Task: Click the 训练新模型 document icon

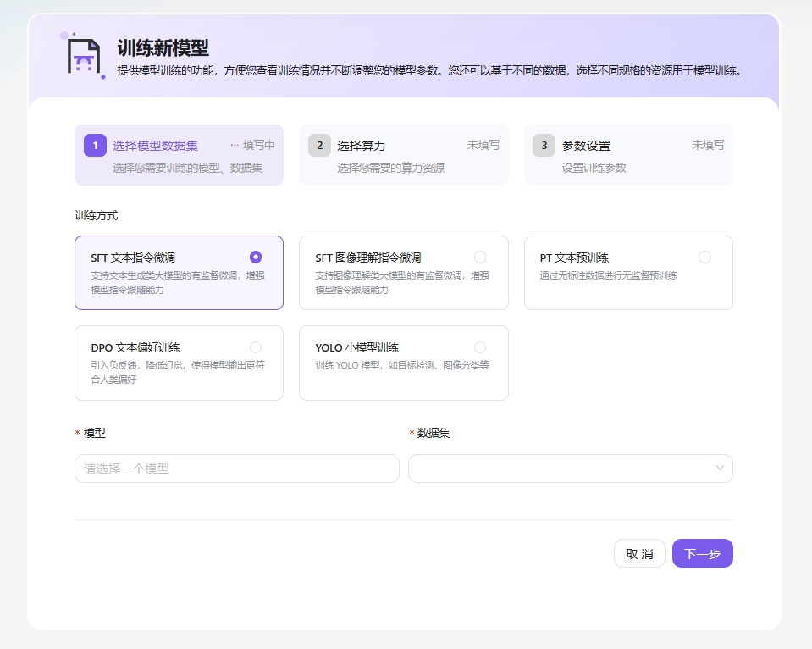Action: 83,56
